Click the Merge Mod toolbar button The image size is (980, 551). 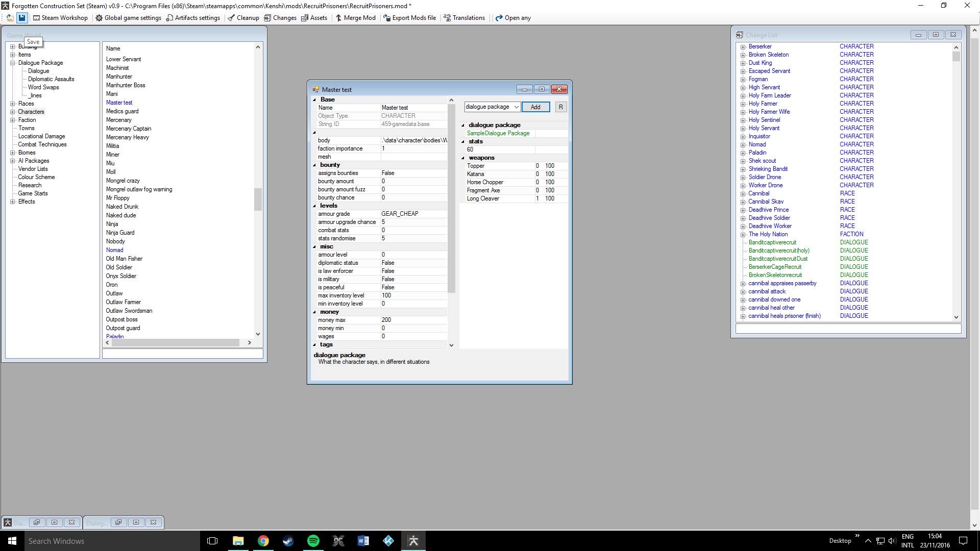coord(355,18)
